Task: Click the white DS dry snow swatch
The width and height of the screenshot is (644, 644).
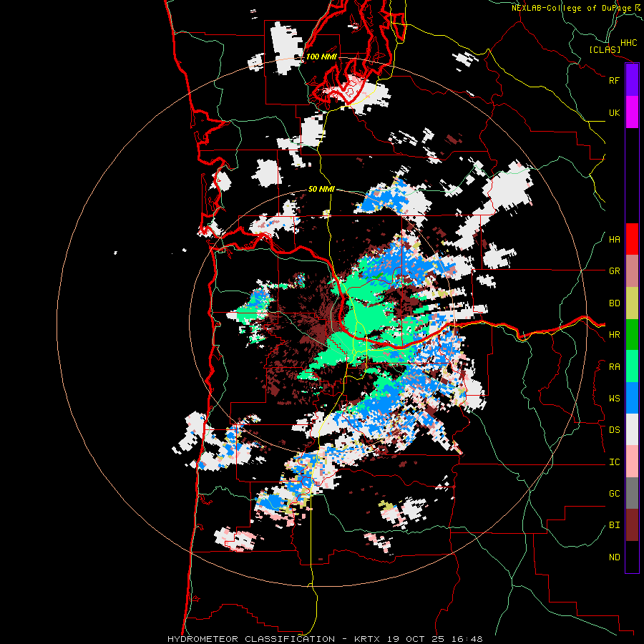Action: (x=632, y=429)
